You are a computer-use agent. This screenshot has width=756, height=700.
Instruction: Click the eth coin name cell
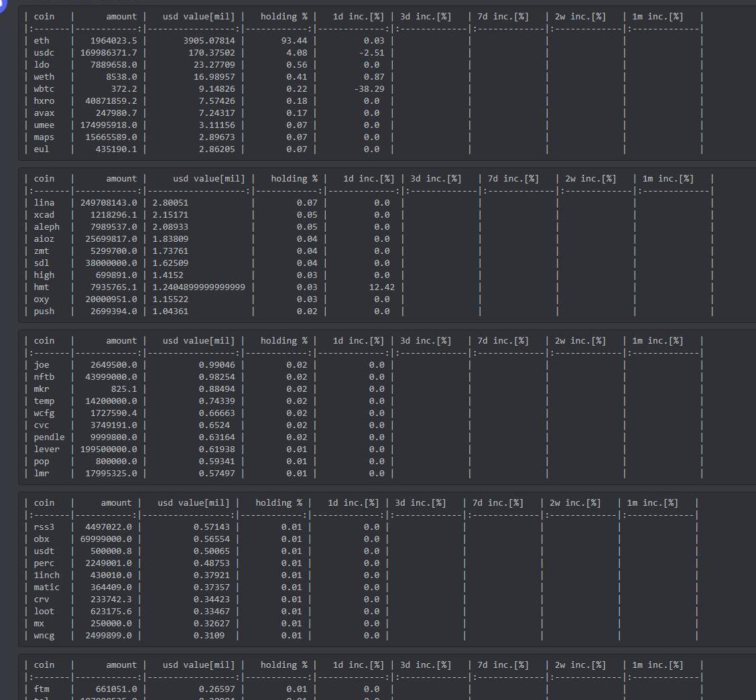point(42,41)
